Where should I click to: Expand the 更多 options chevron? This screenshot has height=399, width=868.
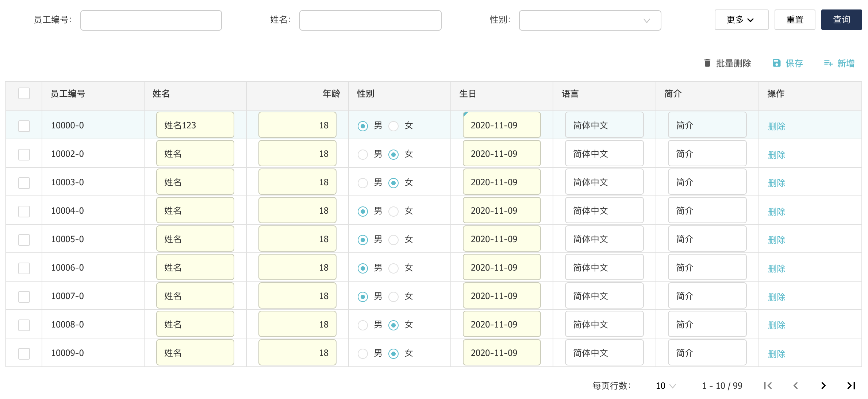click(x=751, y=20)
